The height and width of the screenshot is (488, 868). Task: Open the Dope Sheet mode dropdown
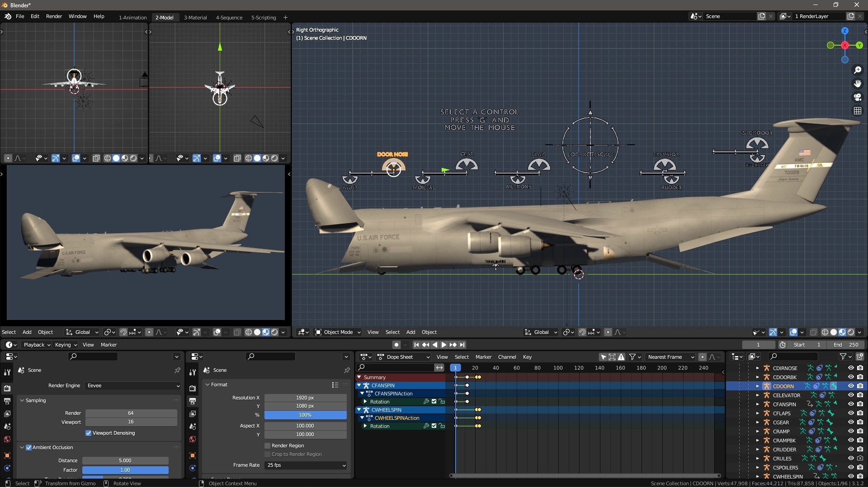click(403, 357)
